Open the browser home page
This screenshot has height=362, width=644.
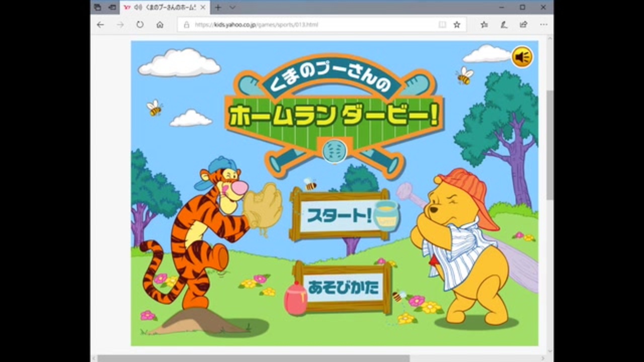(159, 24)
